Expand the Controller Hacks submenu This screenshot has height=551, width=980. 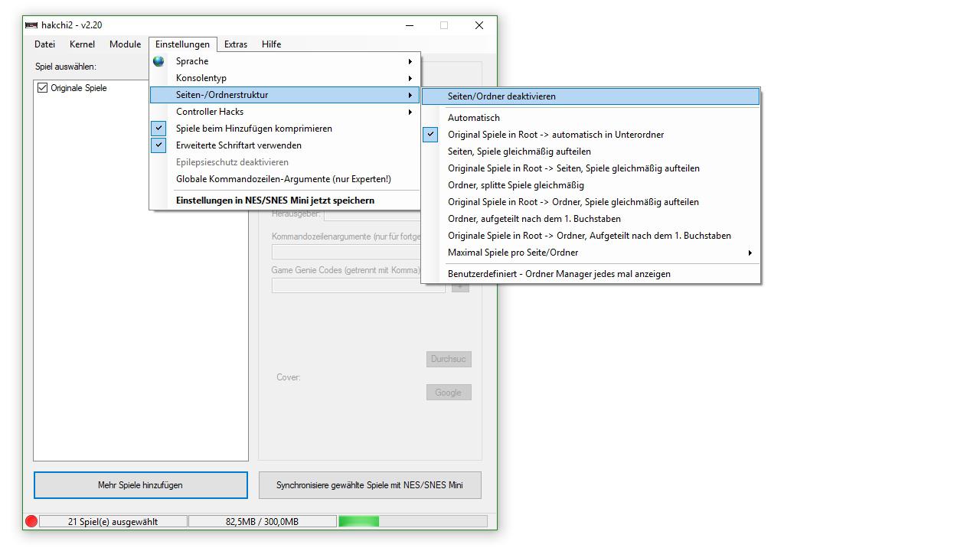click(x=285, y=112)
